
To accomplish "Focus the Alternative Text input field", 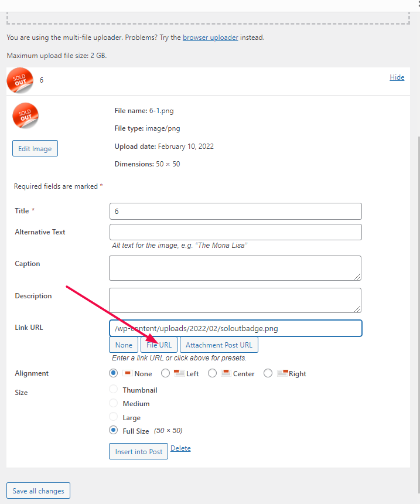I will coord(235,232).
